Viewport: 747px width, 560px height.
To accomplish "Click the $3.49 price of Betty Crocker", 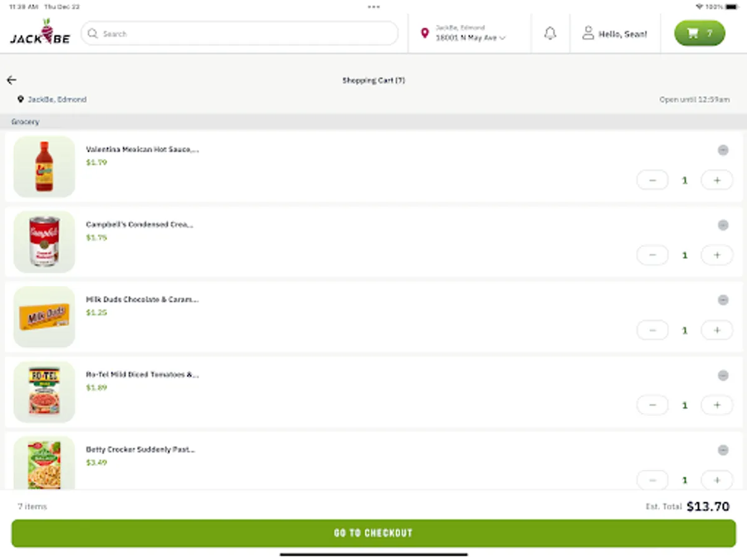I will point(96,462).
